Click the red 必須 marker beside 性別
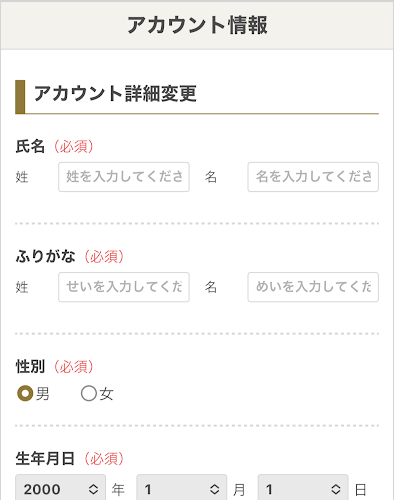Screen dimensions: 394x500 (74, 367)
